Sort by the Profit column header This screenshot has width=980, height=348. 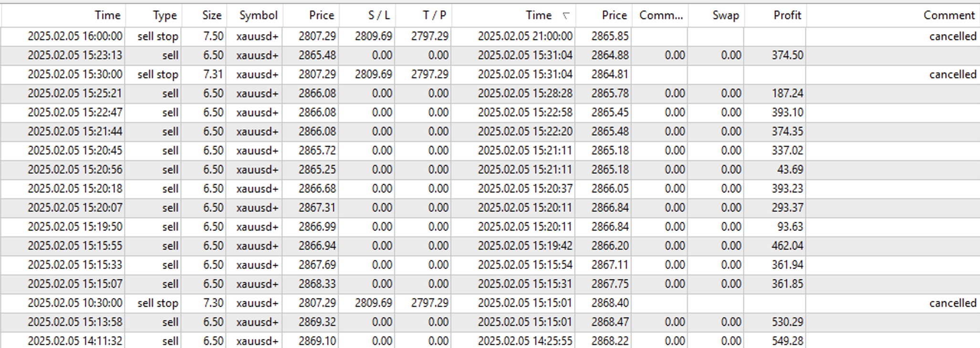(787, 15)
